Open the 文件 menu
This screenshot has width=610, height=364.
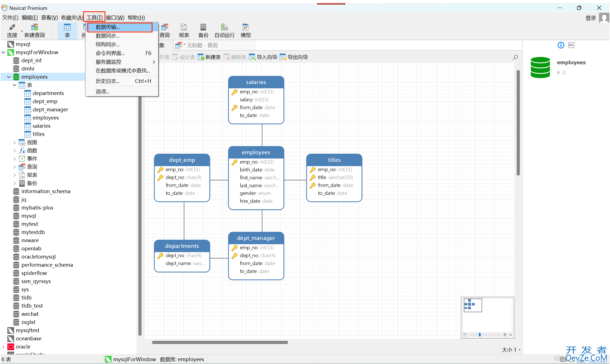point(10,17)
